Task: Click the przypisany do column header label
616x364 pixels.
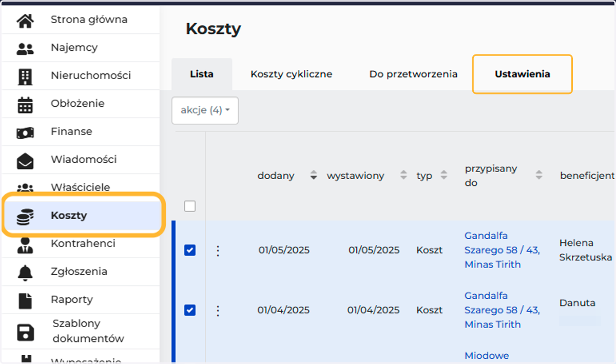Action: [x=491, y=176]
